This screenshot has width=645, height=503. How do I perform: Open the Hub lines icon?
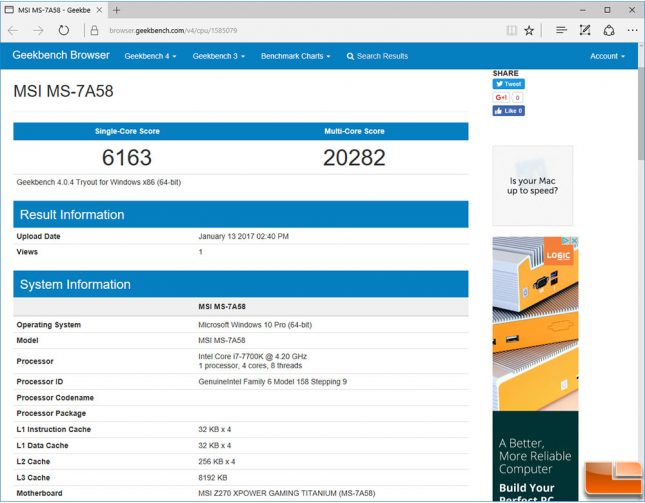(561, 30)
